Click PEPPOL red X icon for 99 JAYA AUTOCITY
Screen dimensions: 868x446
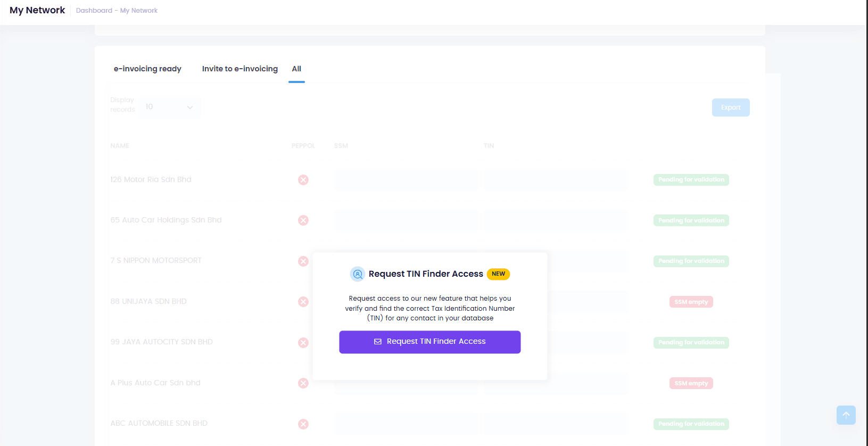[x=303, y=343]
